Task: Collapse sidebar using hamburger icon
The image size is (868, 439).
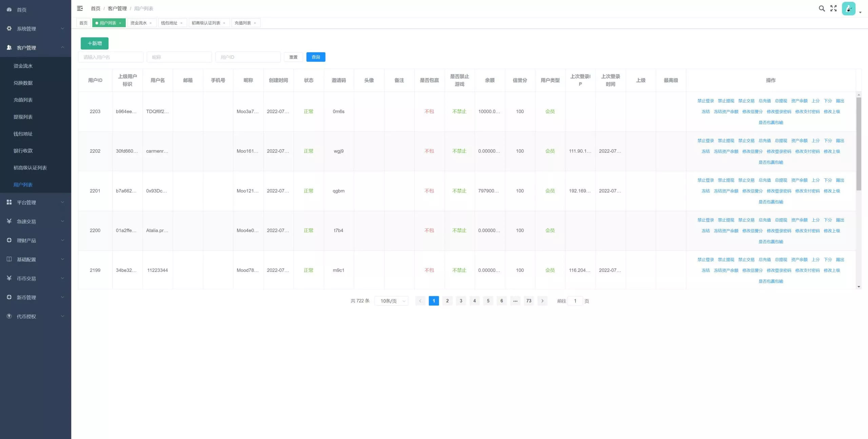Action: coord(80,8)
